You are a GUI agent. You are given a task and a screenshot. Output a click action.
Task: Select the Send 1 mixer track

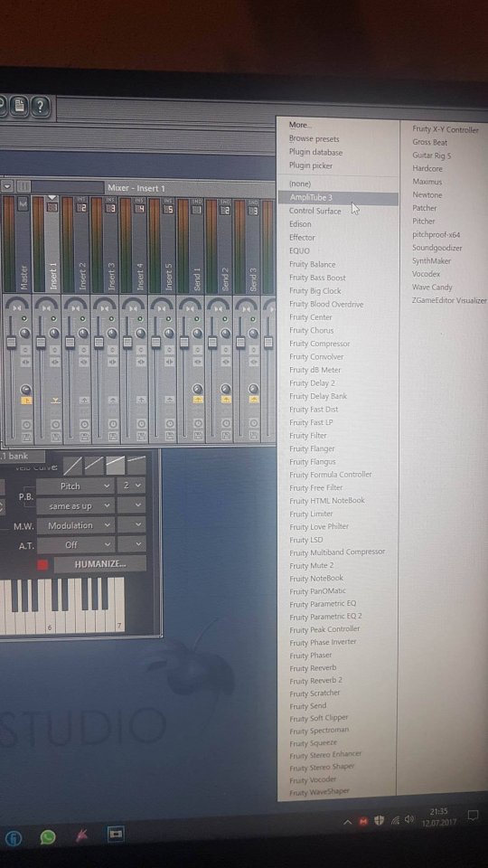click(196, 278)
